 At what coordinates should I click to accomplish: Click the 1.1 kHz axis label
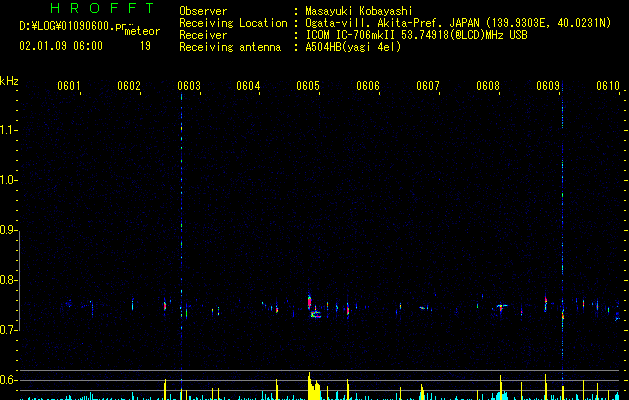point(8,130)
